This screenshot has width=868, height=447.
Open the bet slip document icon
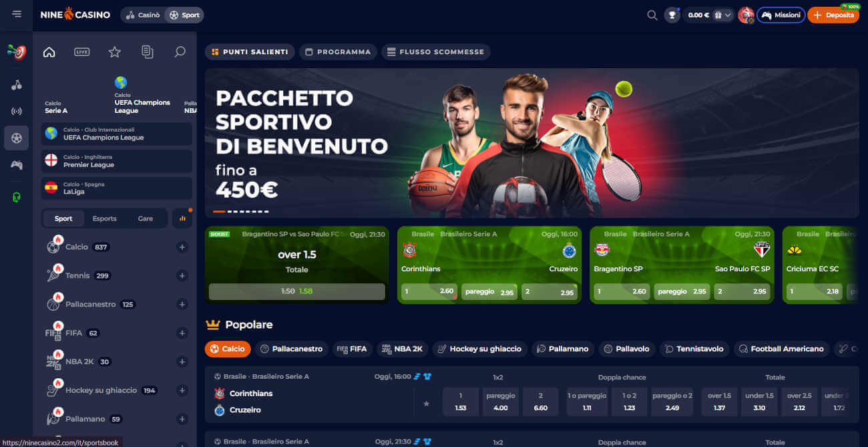click(x=147, y=51)
